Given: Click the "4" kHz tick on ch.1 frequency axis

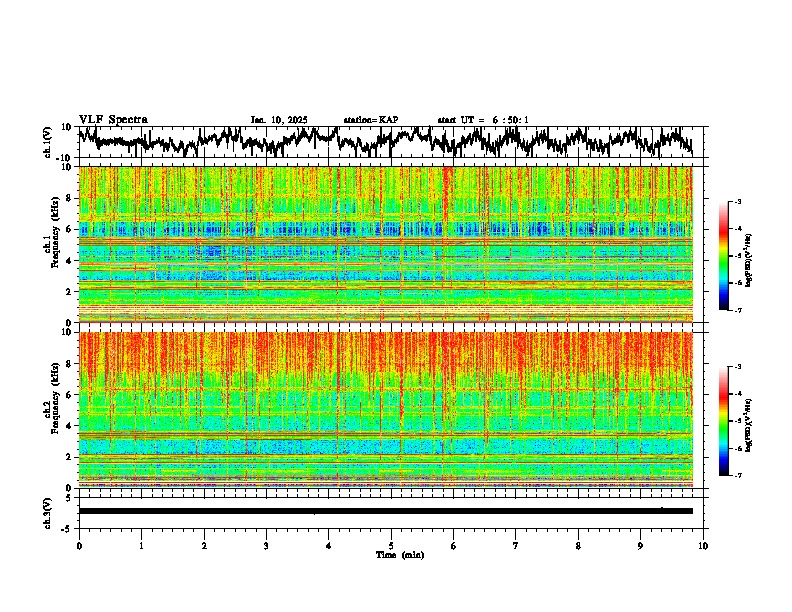Looking at the screenshot, I should (x=70, y=261).
